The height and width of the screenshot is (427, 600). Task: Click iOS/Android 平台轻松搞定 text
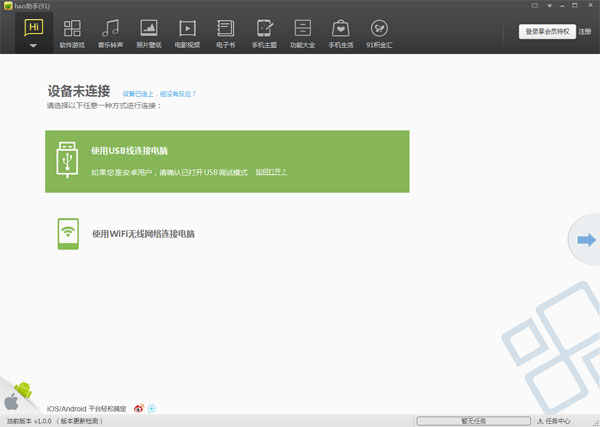pyautogui.click(x=86, y=409)
